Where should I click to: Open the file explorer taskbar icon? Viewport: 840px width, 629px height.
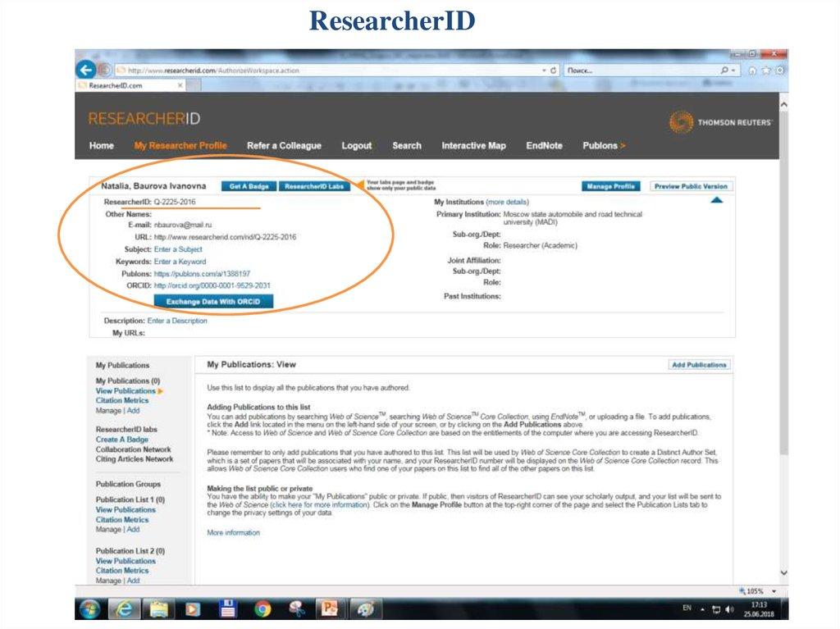[159, 608]
